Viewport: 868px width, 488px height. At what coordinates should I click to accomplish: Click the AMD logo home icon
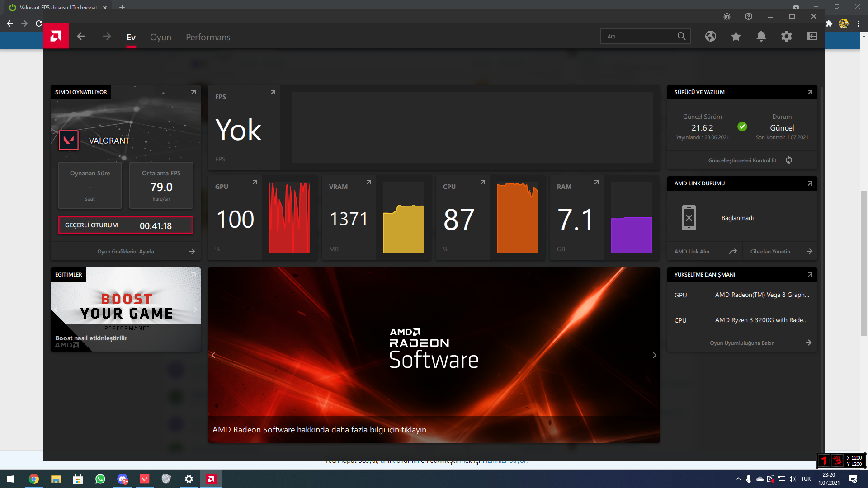click(x=56, y=36)
